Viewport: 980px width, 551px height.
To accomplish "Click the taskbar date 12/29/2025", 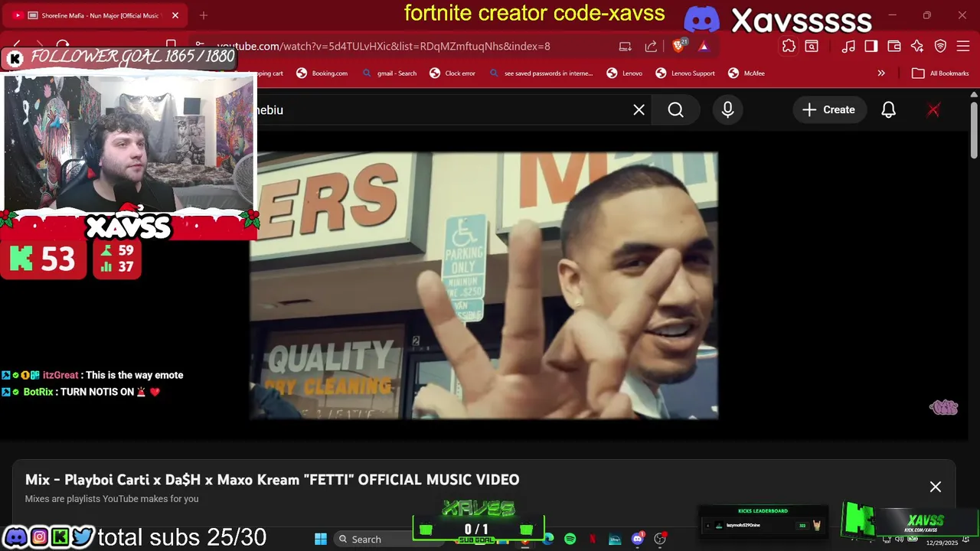I will (942, 543).
